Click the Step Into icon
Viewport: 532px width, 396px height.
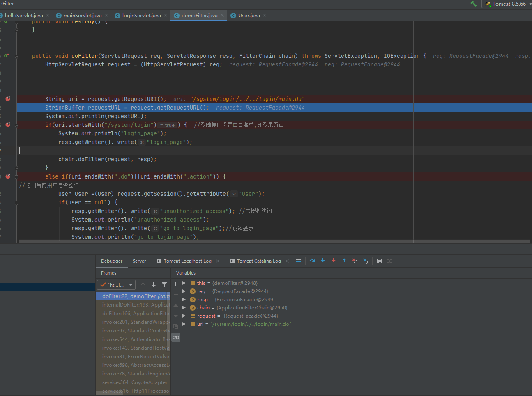(323, 261)
